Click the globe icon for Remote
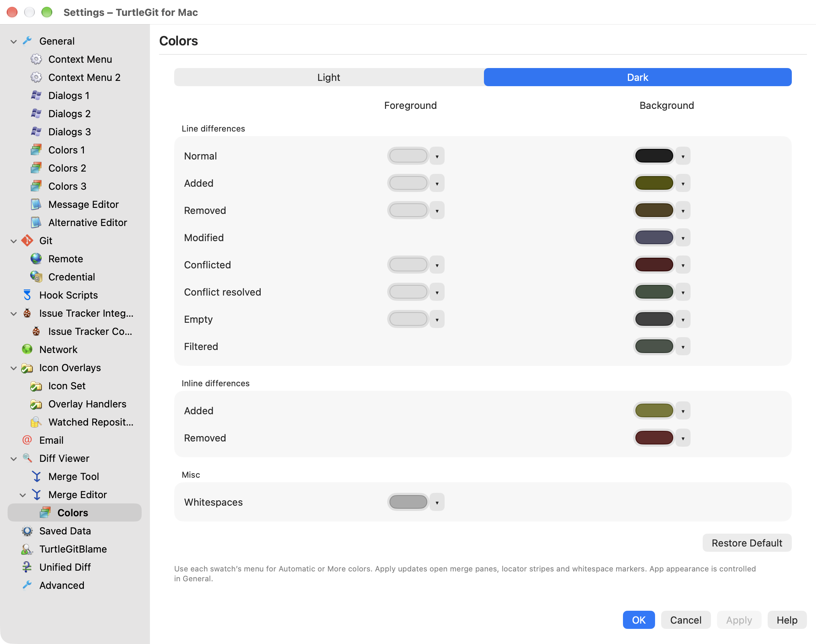Viewport: 816px width, 644px height. tap(36, 259)
